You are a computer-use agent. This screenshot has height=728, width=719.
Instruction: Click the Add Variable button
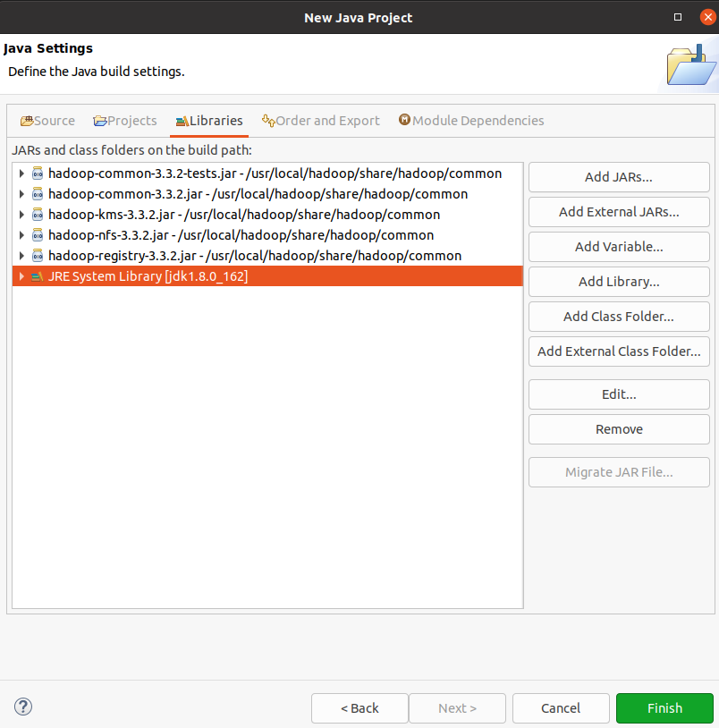[x=618, y=247]
